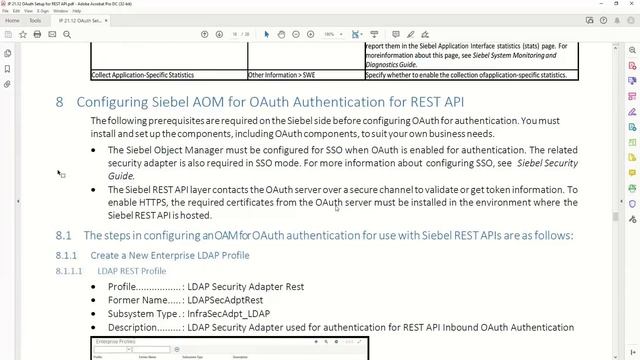
Task: Open the Help question mark icon
Action: click(x=603, y=20)
